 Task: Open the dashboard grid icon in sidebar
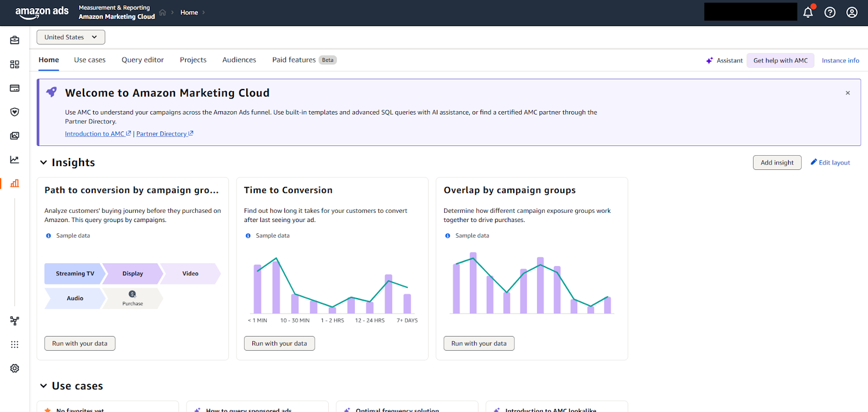pyautogui.click(x=15, y=64)
